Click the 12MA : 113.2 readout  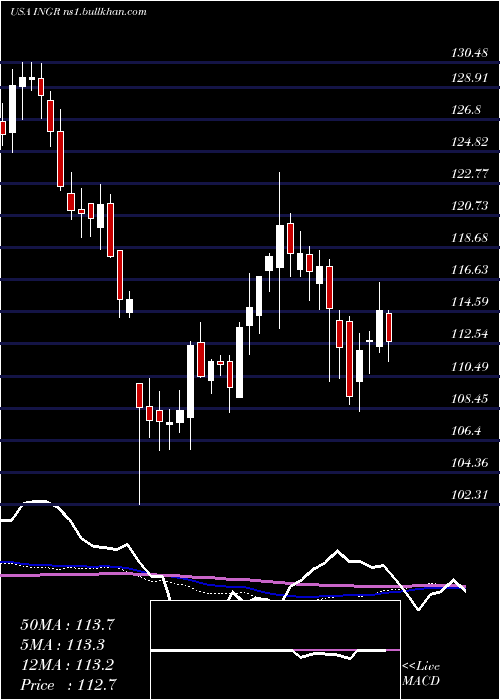click(67, 665)
